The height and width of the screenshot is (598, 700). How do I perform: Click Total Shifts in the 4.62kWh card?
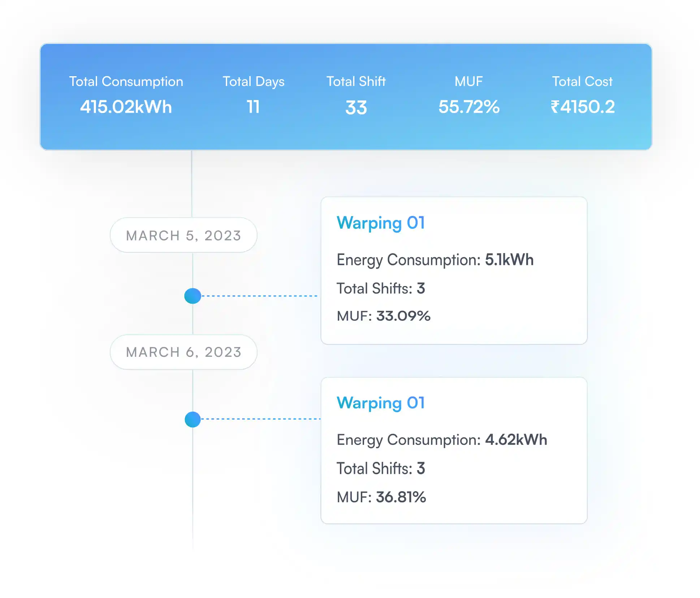tap(381, 469)
